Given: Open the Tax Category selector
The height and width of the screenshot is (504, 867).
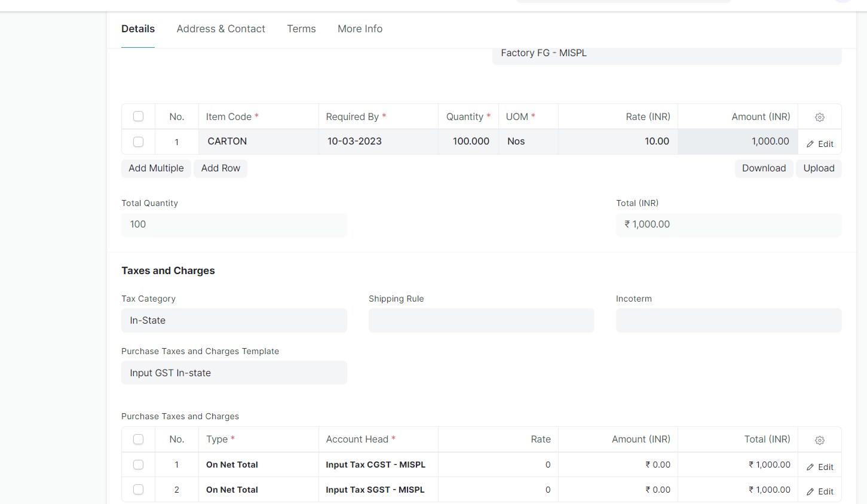Looking at the screenshot, I should tap(234, 320).
